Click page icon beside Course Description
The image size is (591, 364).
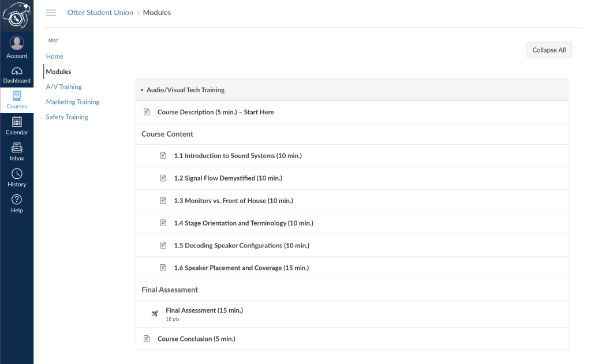coord(147,112)
